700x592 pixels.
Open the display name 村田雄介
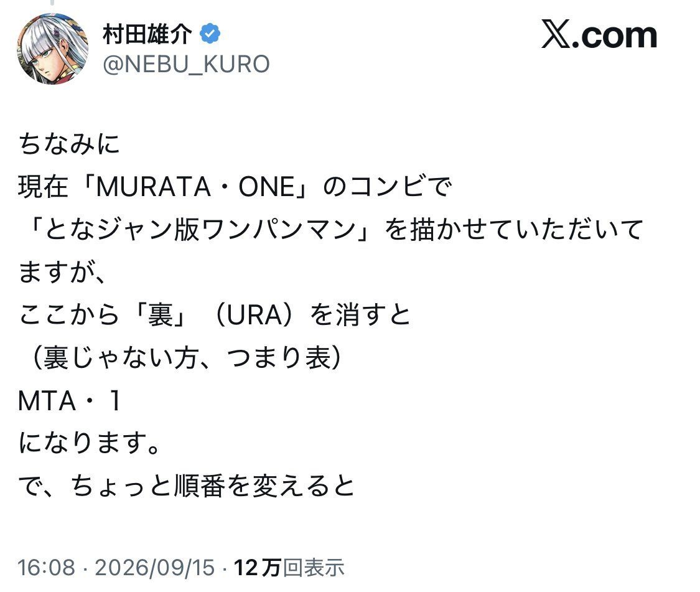147,34
